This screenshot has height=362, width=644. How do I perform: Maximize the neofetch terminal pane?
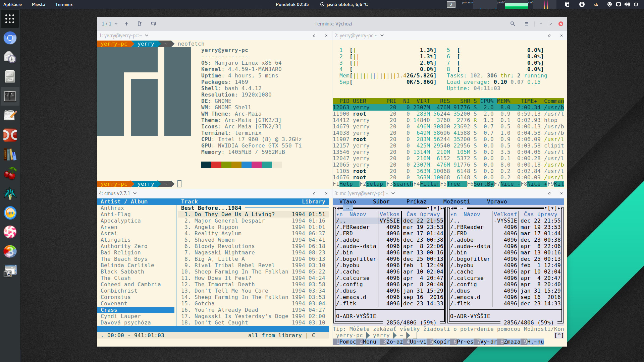point(314,36)
